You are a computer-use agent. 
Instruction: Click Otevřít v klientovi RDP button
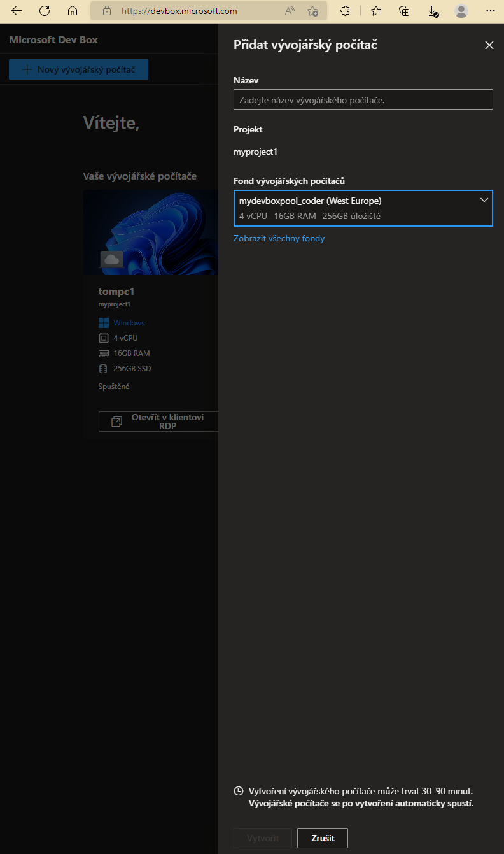(158, 422)
